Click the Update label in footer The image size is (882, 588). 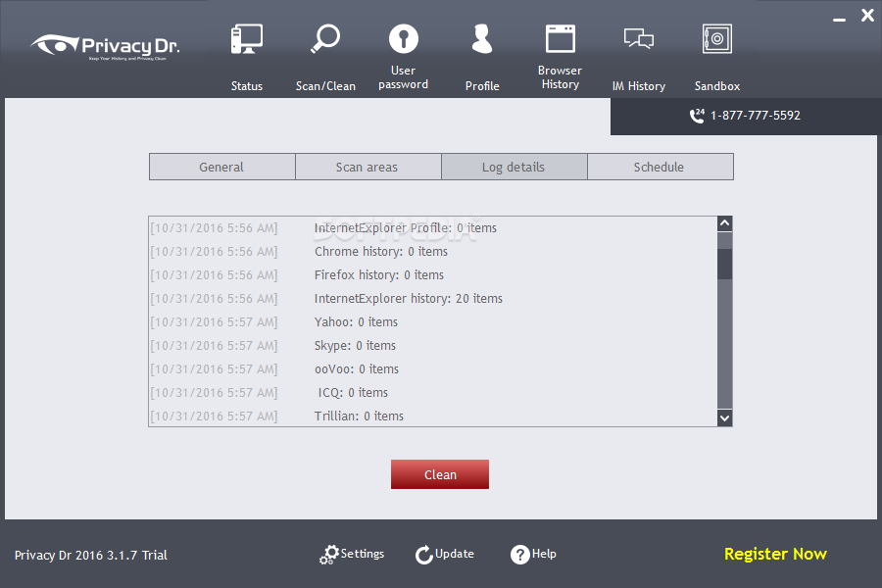point(455,554)
